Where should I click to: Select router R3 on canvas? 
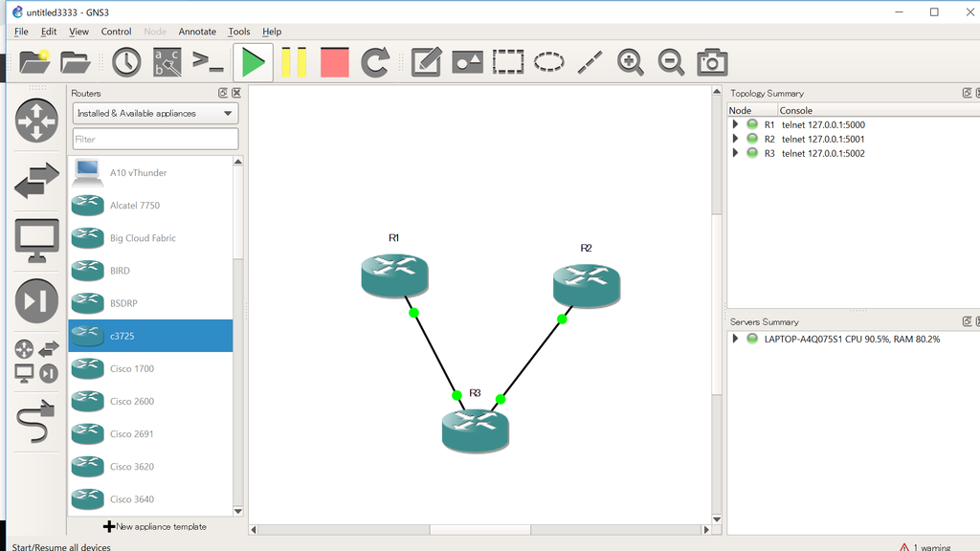pyautogui.click(x=475, y=430)
